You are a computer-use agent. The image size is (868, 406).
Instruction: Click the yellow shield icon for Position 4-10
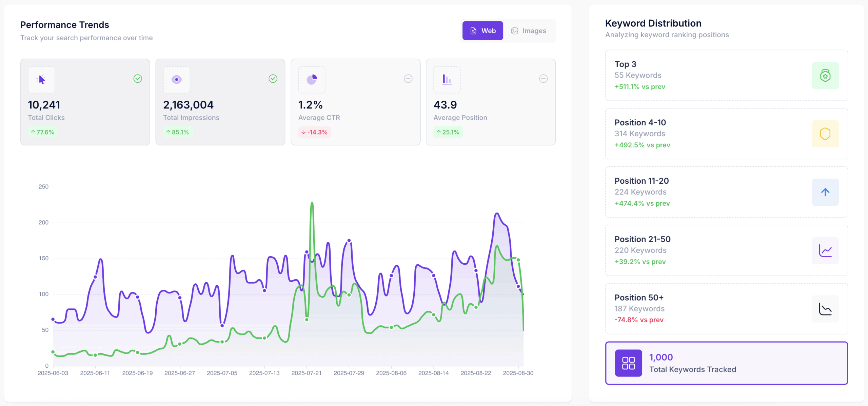tap(825, 134)
